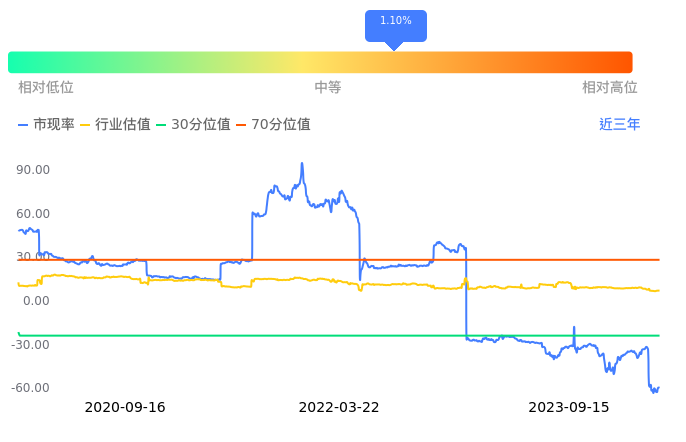Image resolution: width=686 pixels, height=442 pixels.
Task: Click the highest peak of blue 市现率 line
Action: pyautogui.click(x=302, y=164)
